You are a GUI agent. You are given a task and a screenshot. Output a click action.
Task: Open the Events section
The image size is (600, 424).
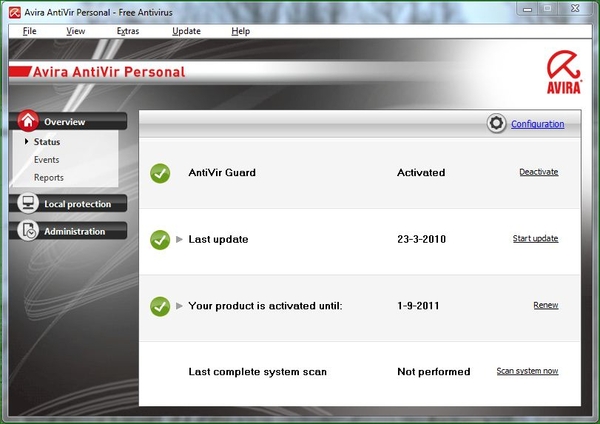pyautogui.click(x=46, y=160)
